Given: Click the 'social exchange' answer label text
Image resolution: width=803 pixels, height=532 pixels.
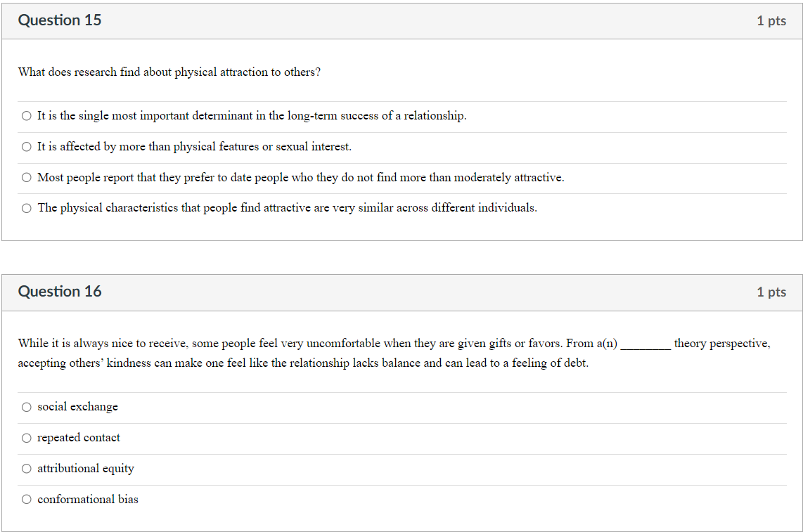Looking at the screenshot, I should 77,407.
